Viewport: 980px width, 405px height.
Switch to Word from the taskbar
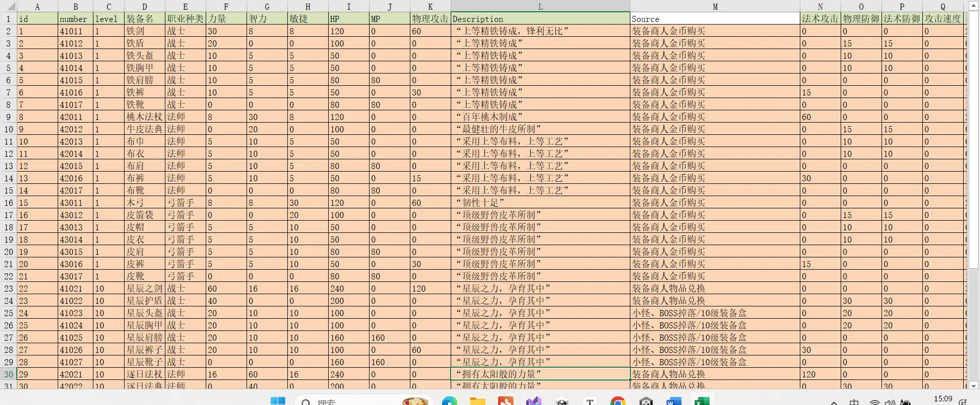click(x=674, y=401)
